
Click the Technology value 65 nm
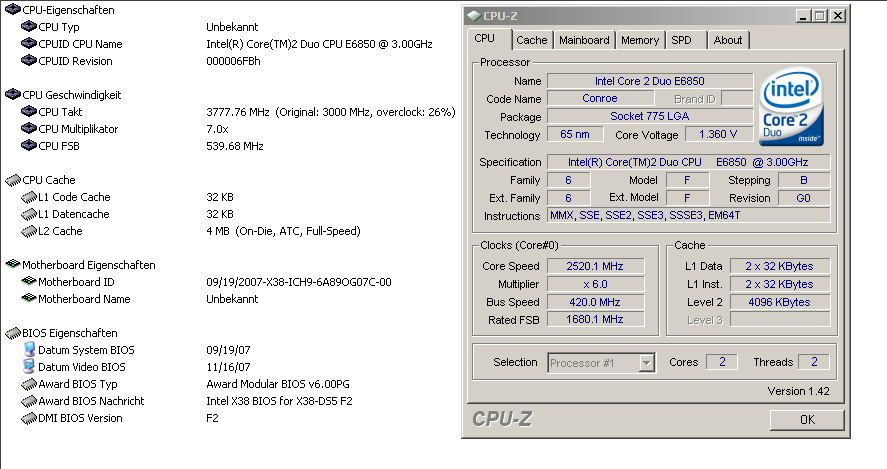pyautogui.click(x=575, y=135)
